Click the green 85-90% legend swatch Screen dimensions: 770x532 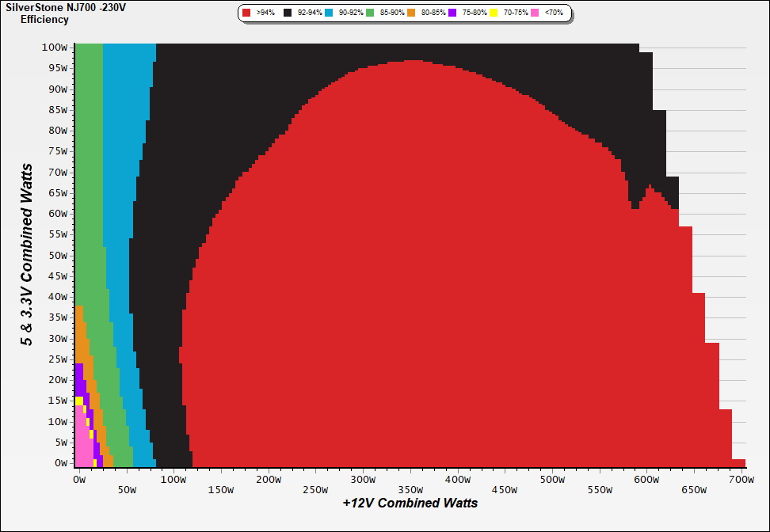click(369, 13)
